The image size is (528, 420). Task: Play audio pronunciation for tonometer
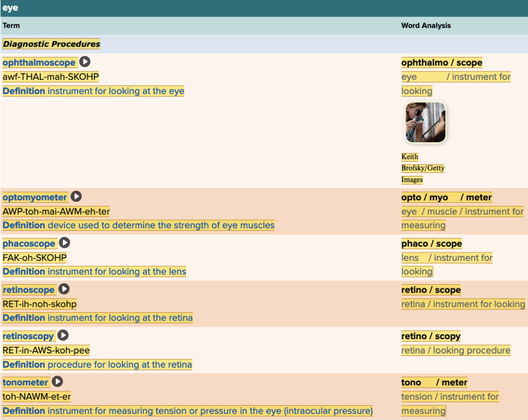pyautogui.click(x=57, y=382)
